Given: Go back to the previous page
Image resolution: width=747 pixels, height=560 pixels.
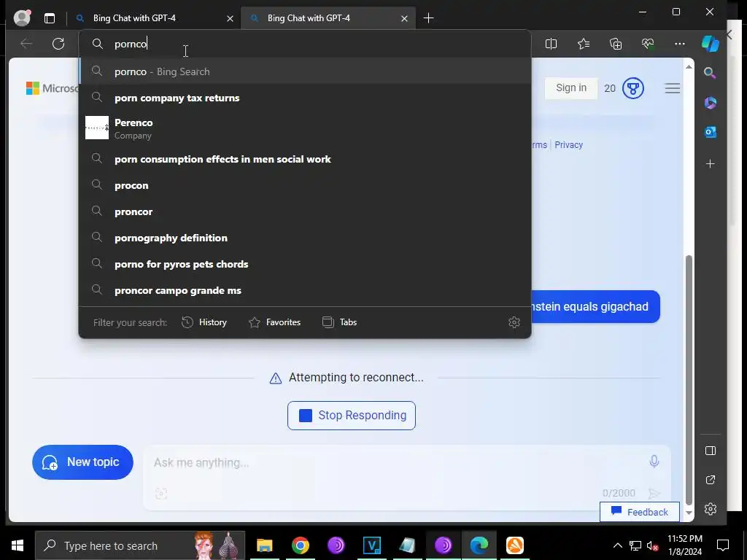Looking at the screenshot, I should (26, 44).
